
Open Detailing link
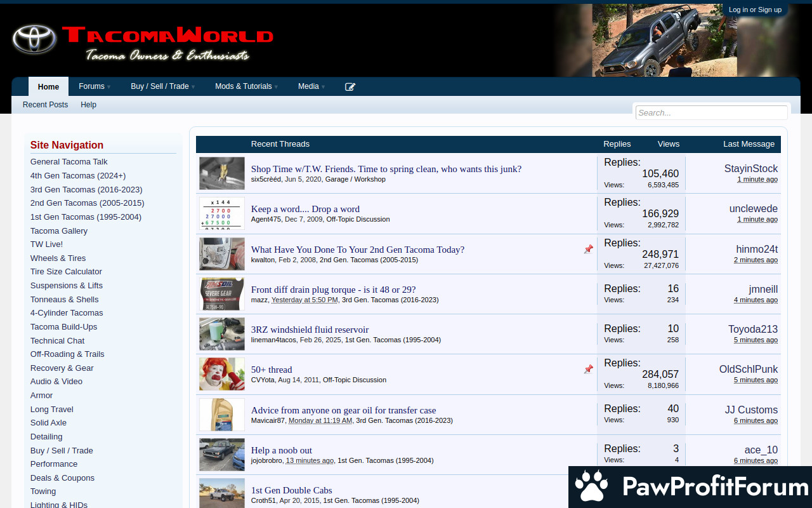click(46, 437)
